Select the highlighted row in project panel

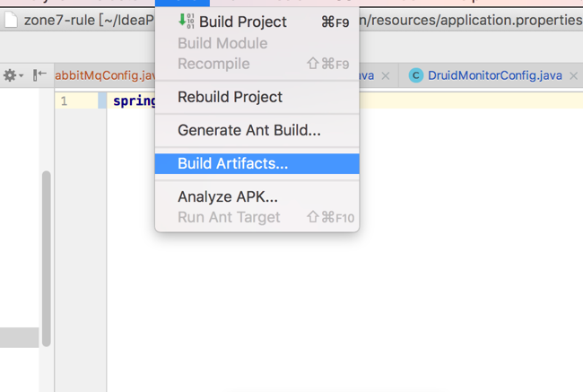(x=19, y=337)
